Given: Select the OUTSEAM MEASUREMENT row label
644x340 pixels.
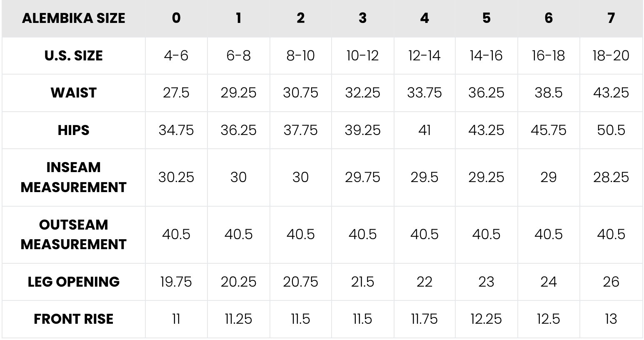Looking at the screenshot, I should (x=73, y=234).
